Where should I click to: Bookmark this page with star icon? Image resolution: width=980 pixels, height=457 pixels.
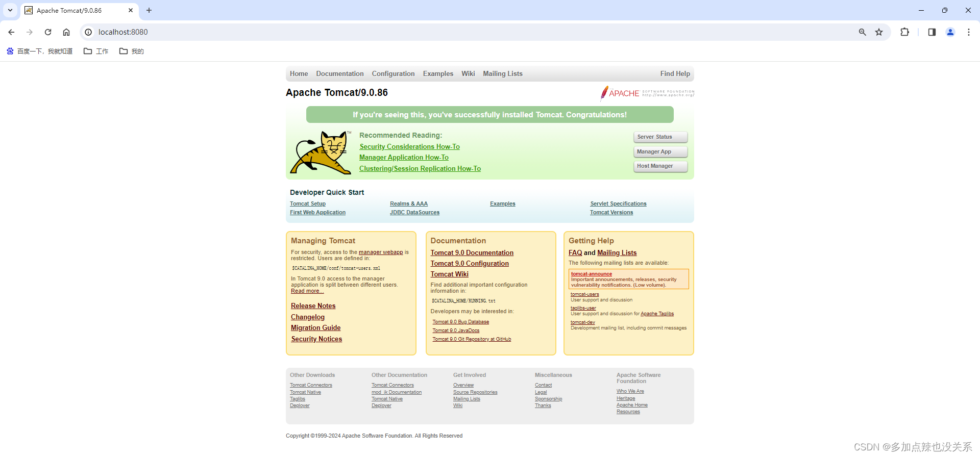pos(879,32)
